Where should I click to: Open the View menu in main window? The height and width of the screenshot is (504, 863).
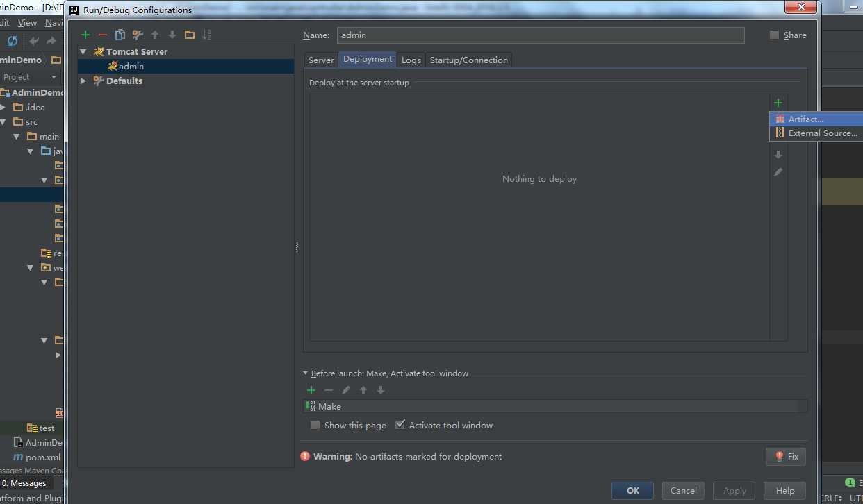pyautogui.click(x=27, y=23)
